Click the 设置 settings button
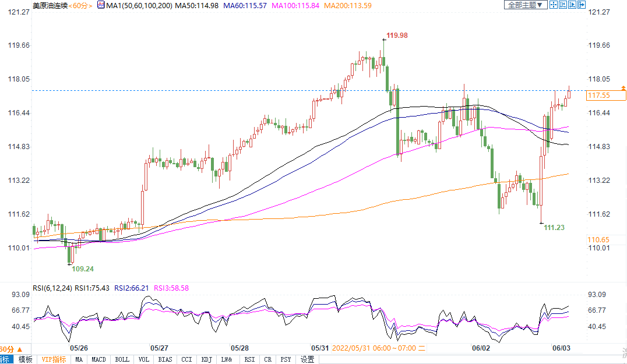Viewport: 627px width, 364px height. 307,359
